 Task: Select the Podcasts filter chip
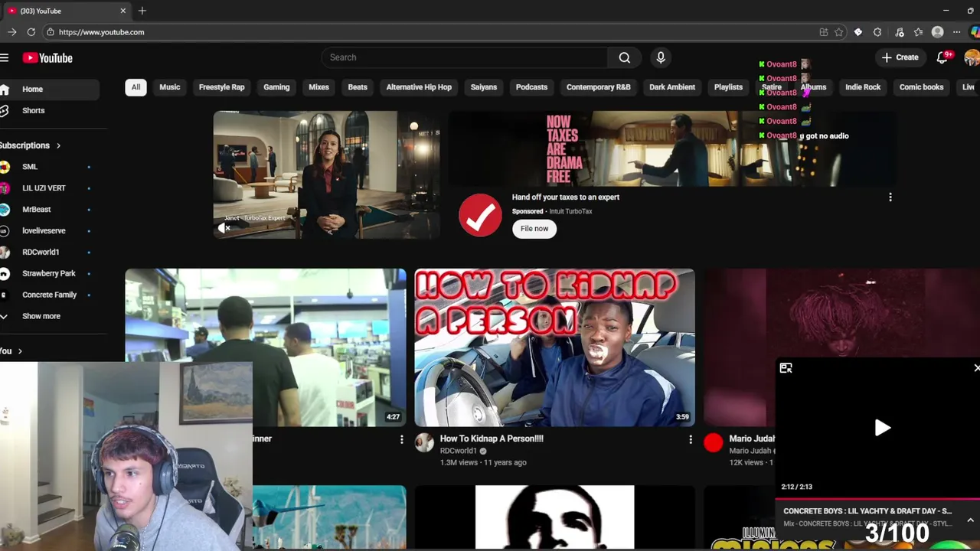531,87
